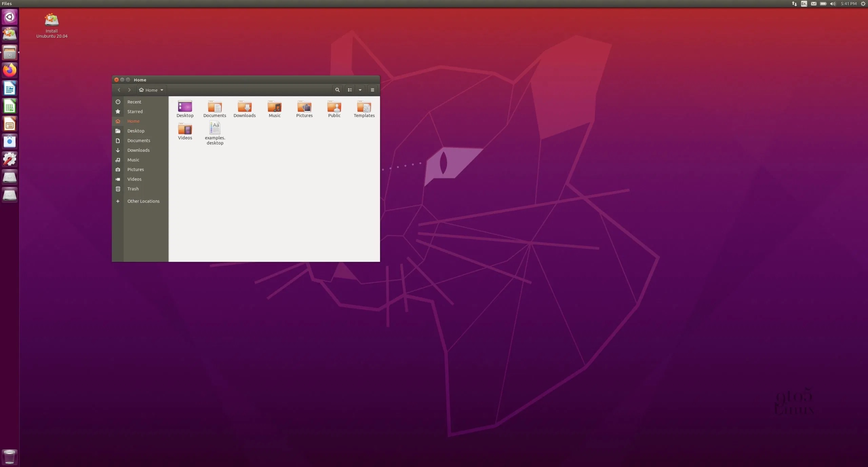
Task: Toggle list view in the file browser
Action: tap(350, 90)
